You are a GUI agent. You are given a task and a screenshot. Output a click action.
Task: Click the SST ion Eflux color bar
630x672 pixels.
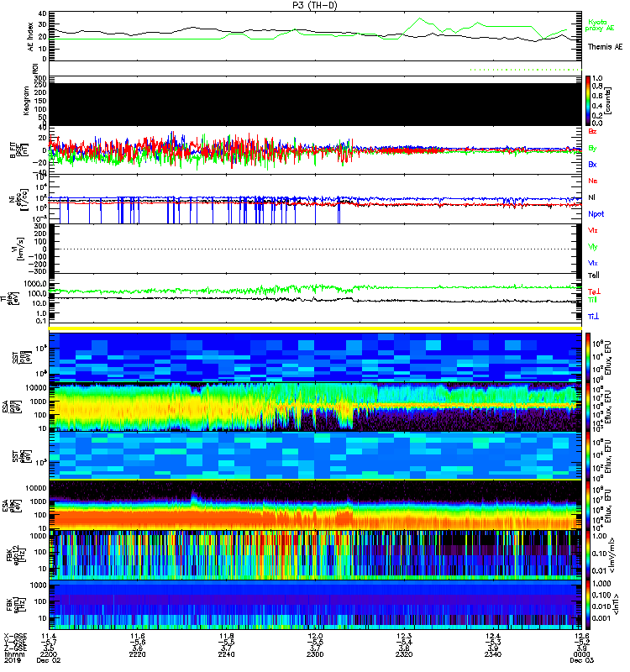588,357
